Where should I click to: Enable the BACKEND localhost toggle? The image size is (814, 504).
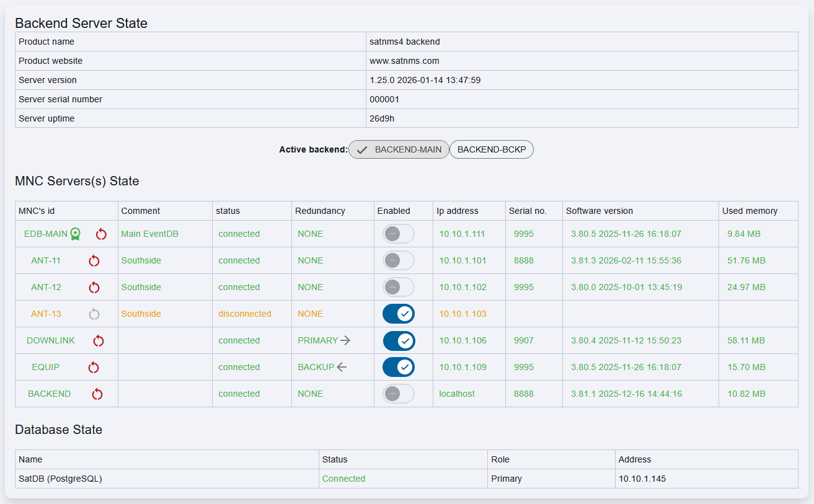point(398,394)
